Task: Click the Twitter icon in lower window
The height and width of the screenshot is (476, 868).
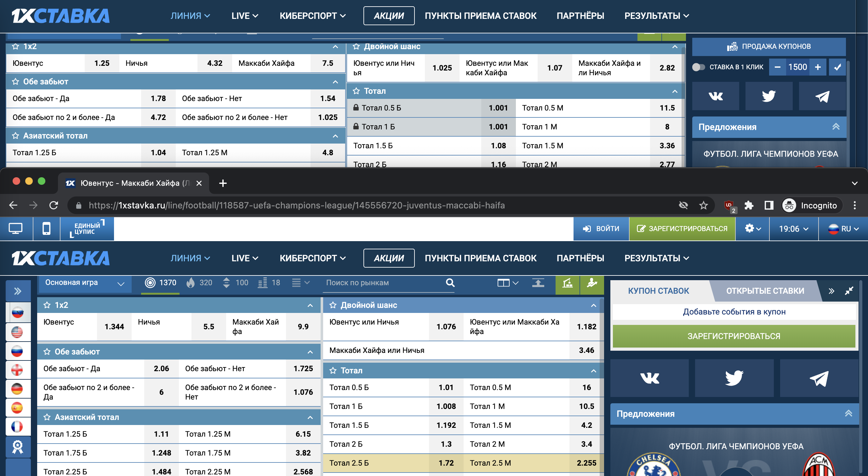Action: tap(734, 378)
